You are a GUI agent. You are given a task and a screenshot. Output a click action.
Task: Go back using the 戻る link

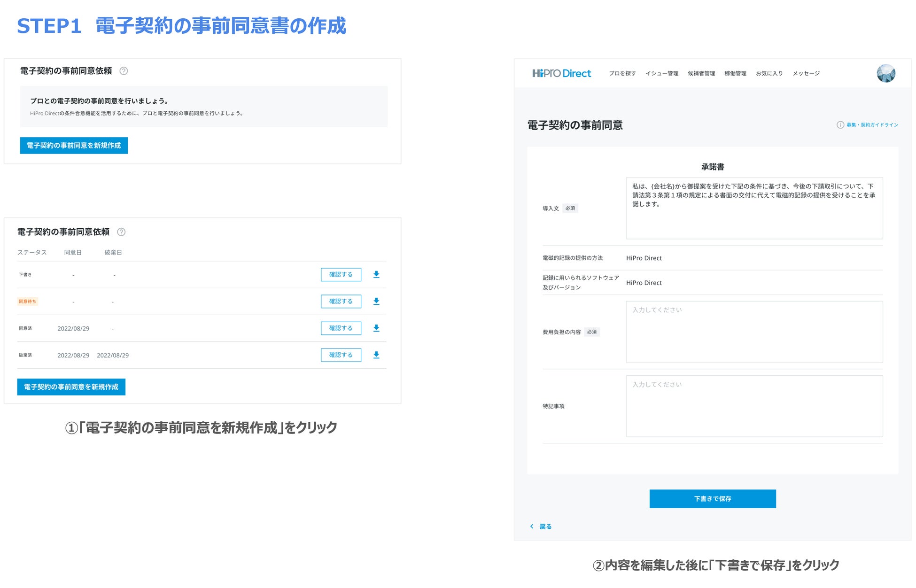[544, 526]
